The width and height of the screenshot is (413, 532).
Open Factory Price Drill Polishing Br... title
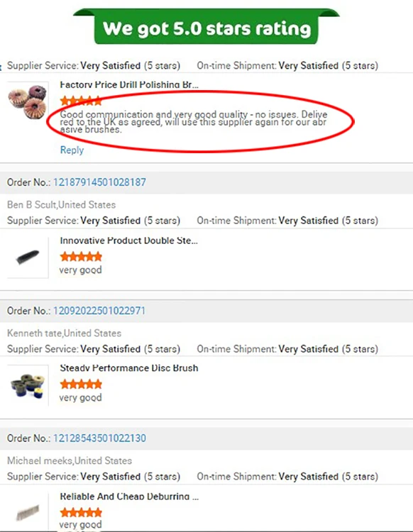coord(129,85)
